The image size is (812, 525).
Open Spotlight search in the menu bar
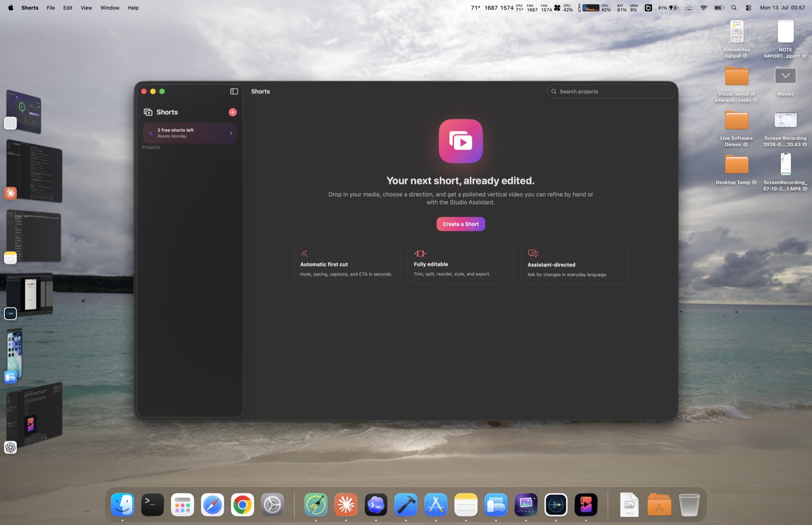pos(734,8)
